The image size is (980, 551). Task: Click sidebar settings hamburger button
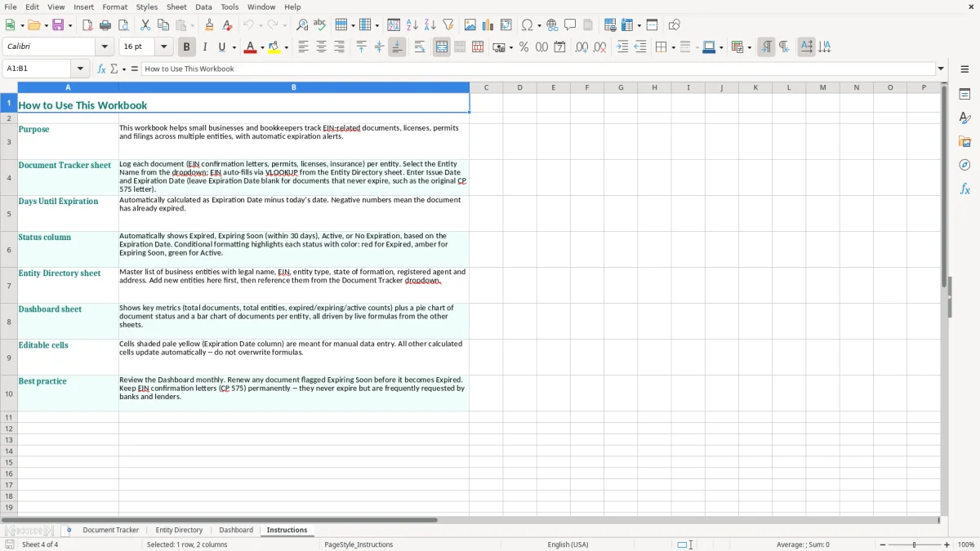point(964,69)
